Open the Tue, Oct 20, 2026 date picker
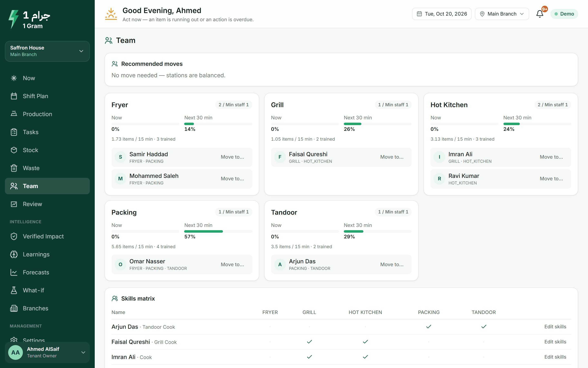The image size is (588, 368). click(442, 14)
